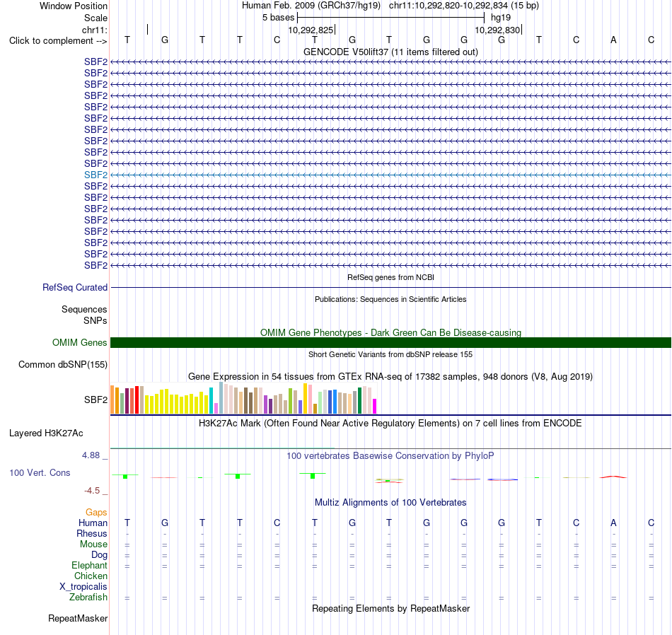Click the Chicken species row label
672x635 pixels.
click(x=91, y=576)
